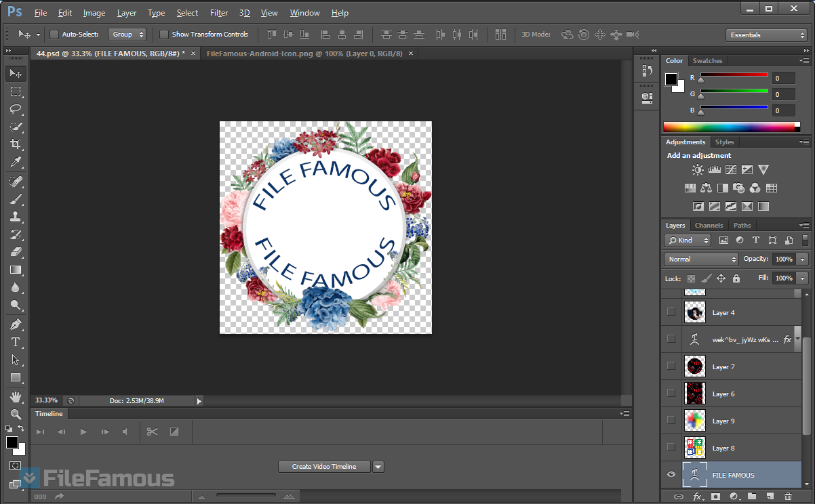Switch to the Channels tab

click(x=709, y=226)
